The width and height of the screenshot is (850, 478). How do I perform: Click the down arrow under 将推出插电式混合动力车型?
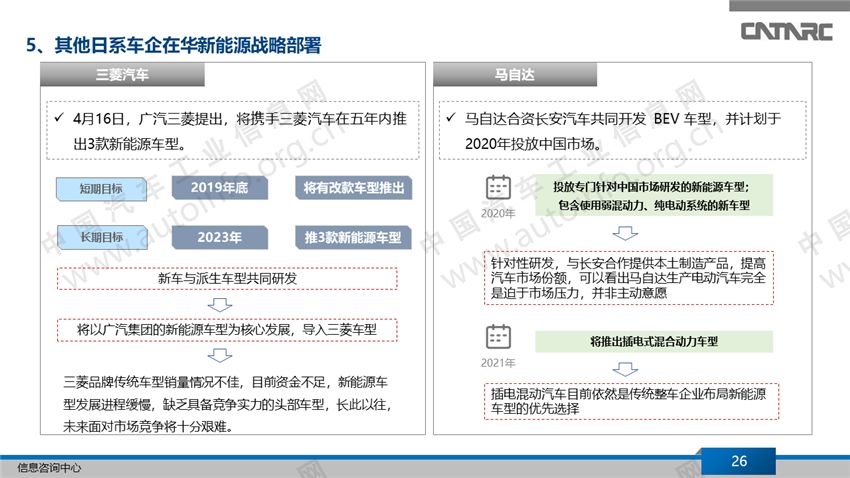[x=625, y=370]
